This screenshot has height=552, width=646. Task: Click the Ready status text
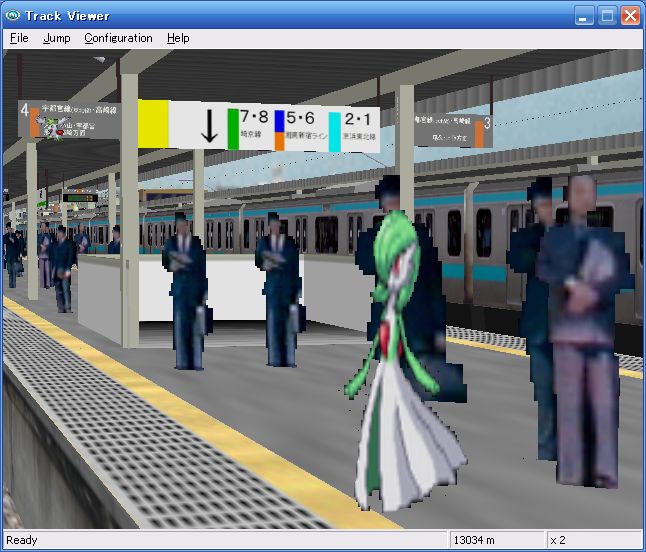(22, 540)
